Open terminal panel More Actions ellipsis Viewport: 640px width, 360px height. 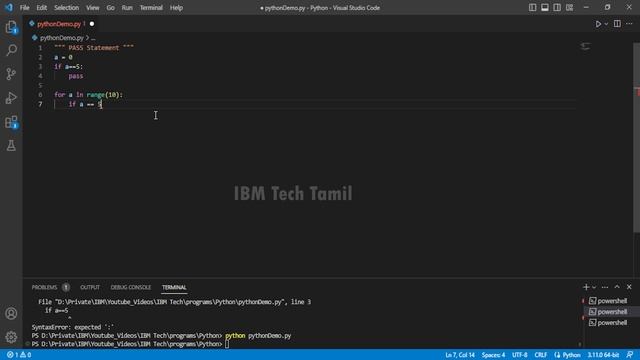(x=605, y=287)
